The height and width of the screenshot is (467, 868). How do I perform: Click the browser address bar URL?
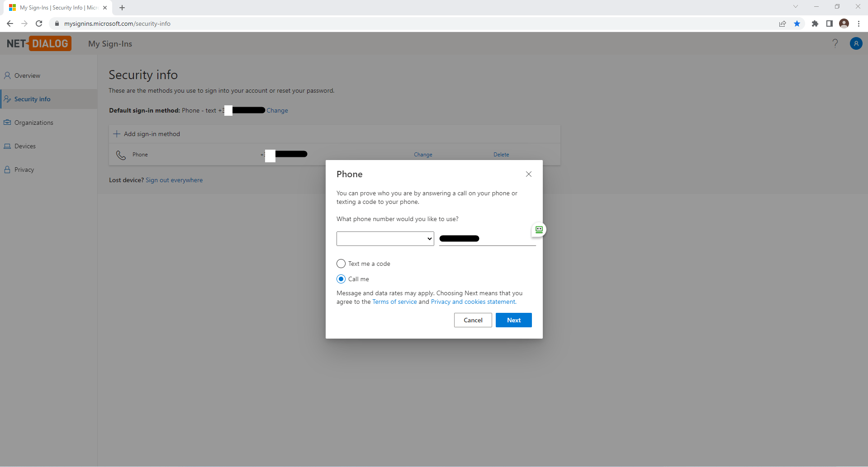coord(117,24)
